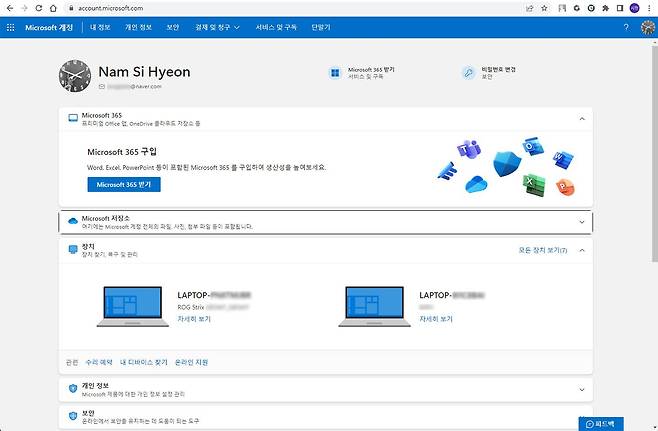Click the Nam Si Hyeon profile picture

[x=75, y=76]
